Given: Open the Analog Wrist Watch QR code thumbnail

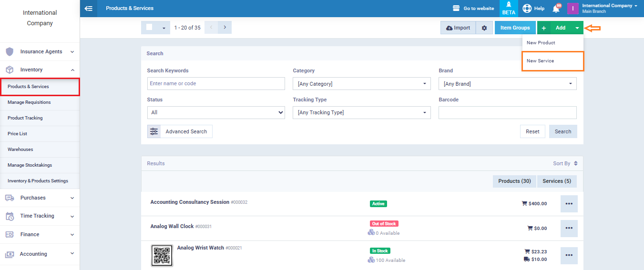Looking at the screenshot, I should coord(162,256).
